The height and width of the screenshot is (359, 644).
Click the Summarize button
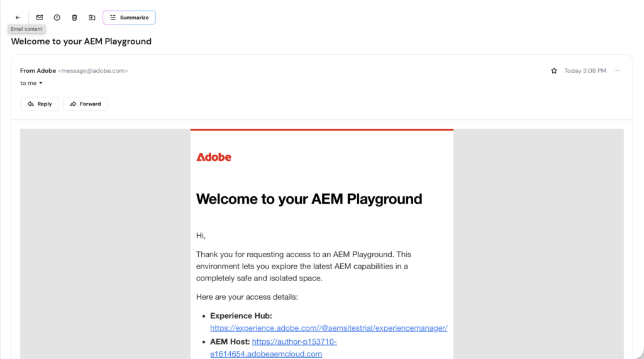[x=129, y=18]
